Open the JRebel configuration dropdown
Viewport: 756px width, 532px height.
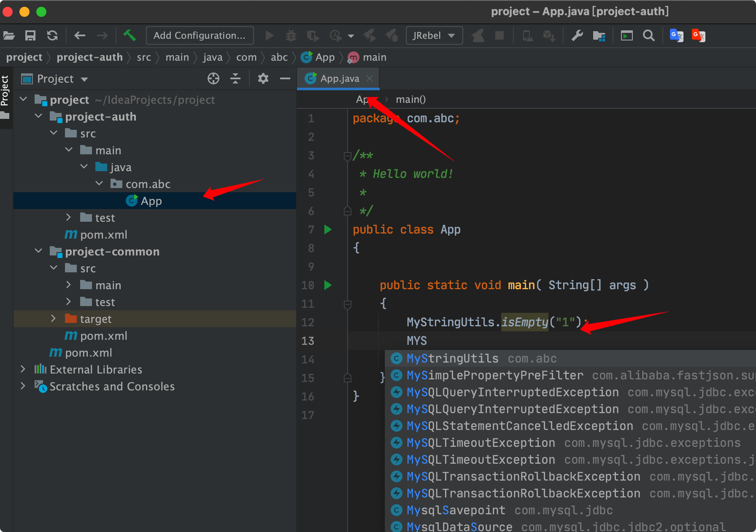click(x=434, y=35)
